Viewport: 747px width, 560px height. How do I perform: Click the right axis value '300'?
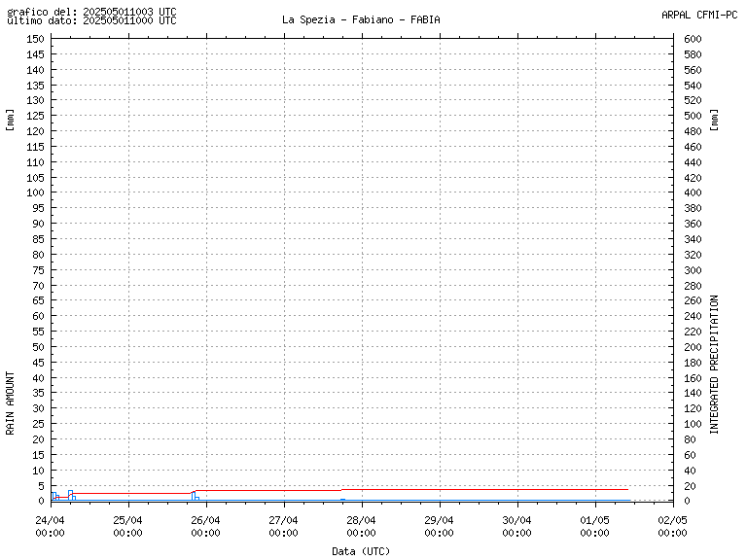(693, 270)
